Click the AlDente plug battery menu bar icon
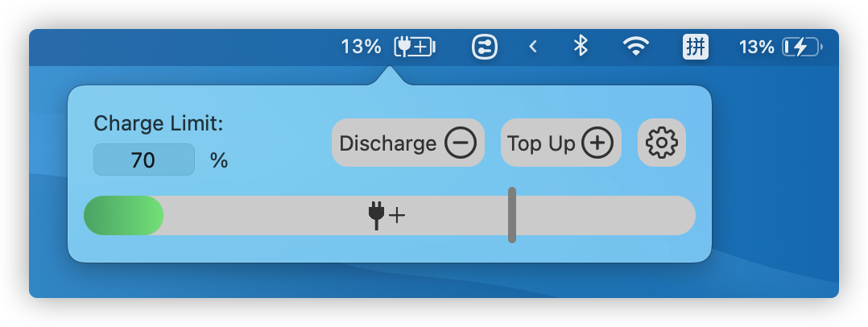This screenshot has width=868, height=327. click(415, 47)
